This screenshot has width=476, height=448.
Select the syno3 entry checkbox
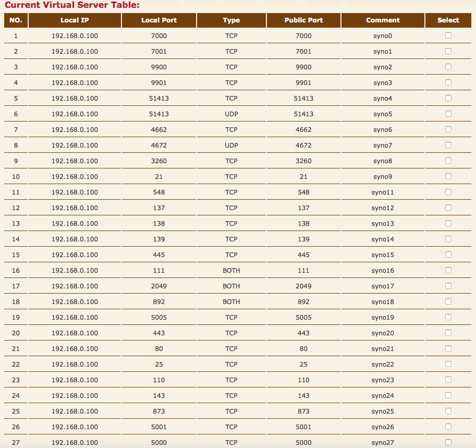(448, 82)
